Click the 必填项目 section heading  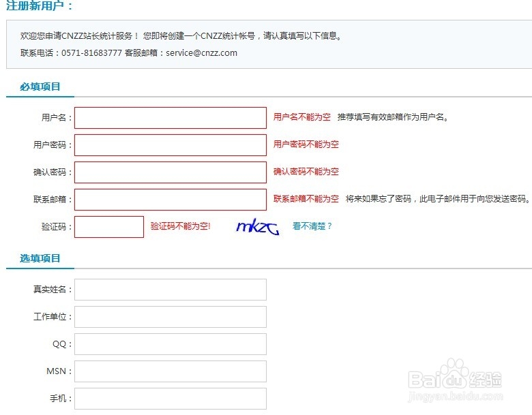40,87
